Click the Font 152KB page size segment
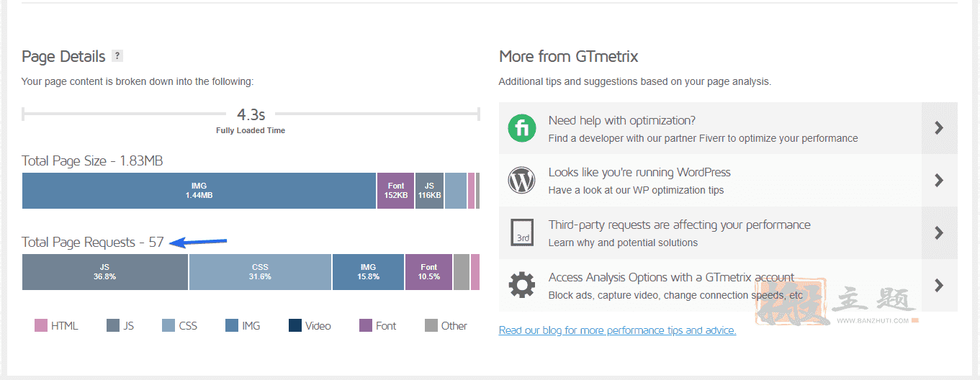Screen dimensions: 980x380 click(x=396, y=191)
